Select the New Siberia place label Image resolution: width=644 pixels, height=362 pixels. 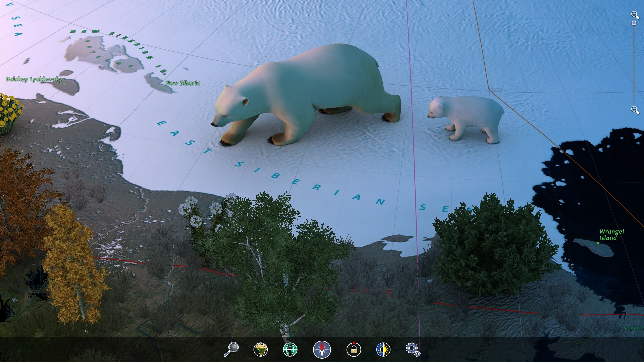click(183, 83)
